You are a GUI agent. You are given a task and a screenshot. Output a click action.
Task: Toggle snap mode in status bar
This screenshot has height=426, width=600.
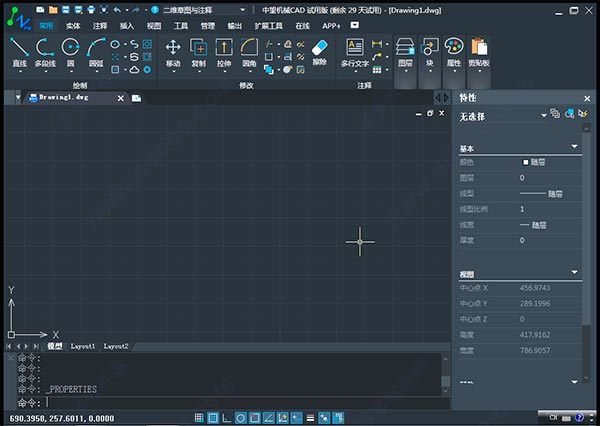[x=199, y=418]
